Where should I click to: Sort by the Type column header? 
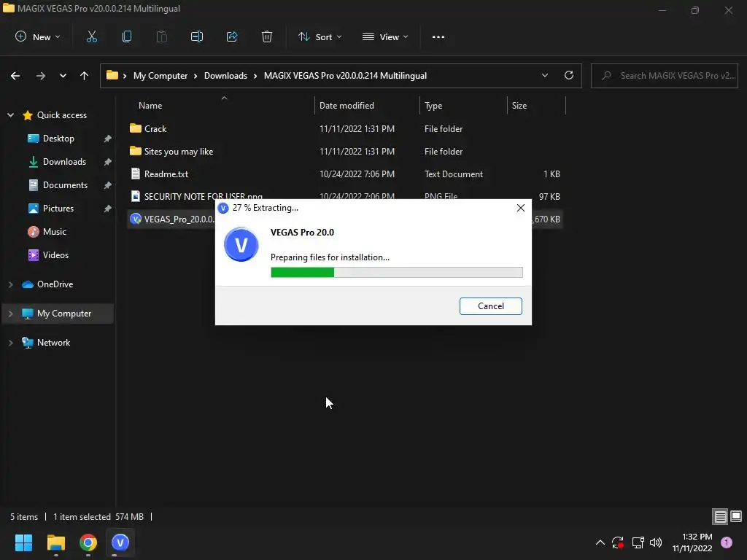coord(433,106)
